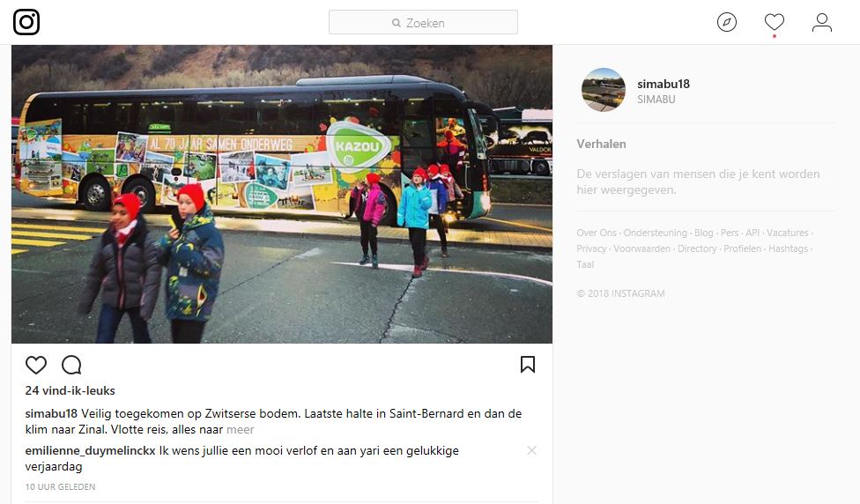Open the Instagram home logo

tap(26, 23)
